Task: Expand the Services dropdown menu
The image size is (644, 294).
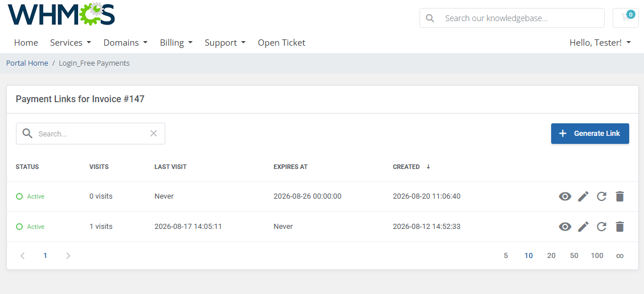Action: coord(71,42)
